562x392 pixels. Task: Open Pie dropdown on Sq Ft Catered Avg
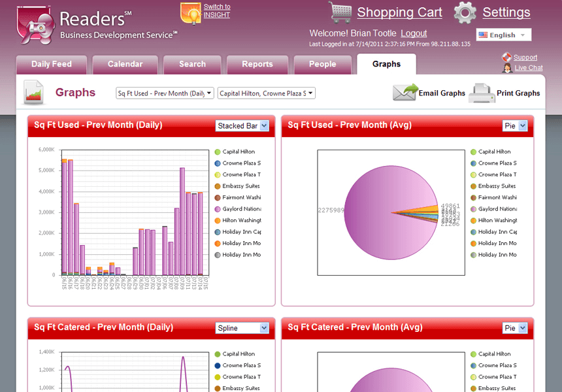coord(515,328)
